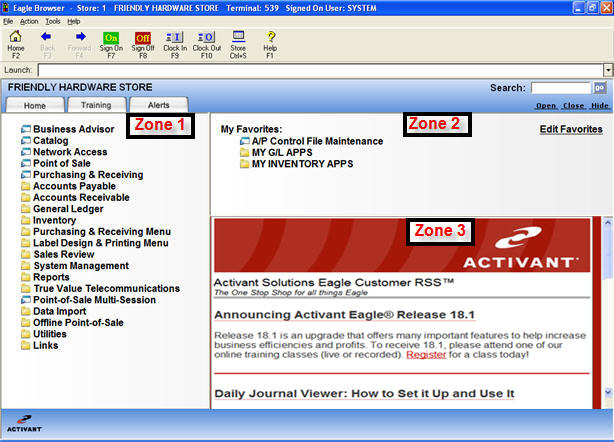Expand MY INVENTORY APPS folder
Image resolution: width=614 pixels, height=442 pixels.
pos(245,163)
